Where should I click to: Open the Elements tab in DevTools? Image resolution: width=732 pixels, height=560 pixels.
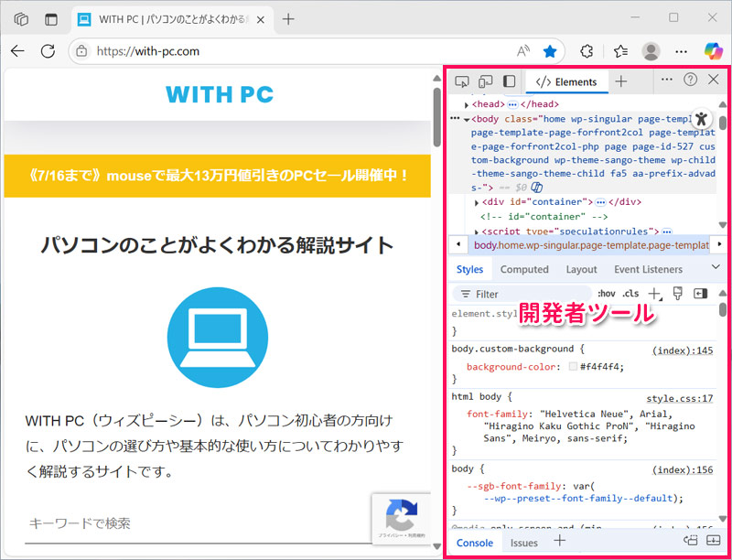pos(566,82)
